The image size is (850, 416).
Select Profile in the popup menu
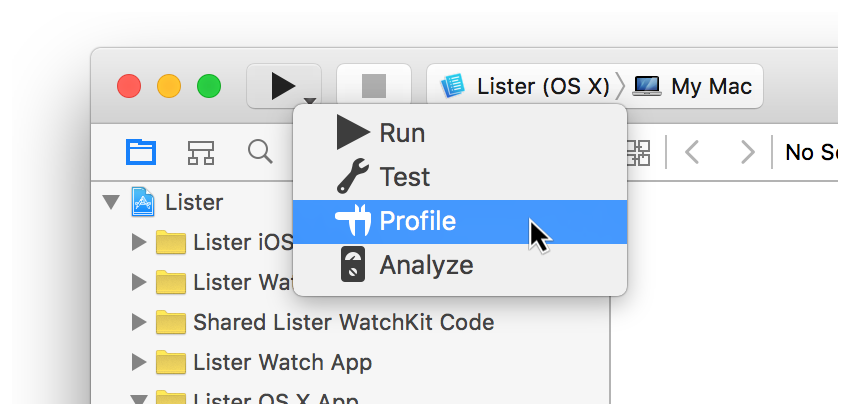point(417,221)
